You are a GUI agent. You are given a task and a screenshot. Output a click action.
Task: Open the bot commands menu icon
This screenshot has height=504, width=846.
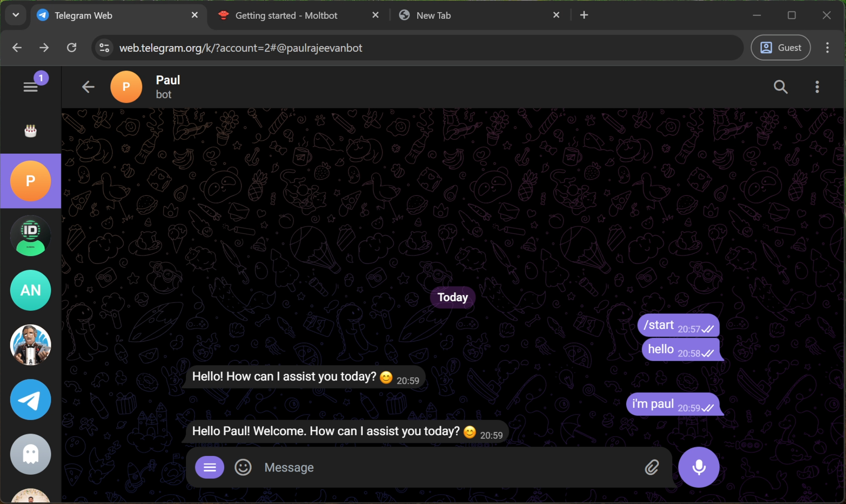pos(209,467)
